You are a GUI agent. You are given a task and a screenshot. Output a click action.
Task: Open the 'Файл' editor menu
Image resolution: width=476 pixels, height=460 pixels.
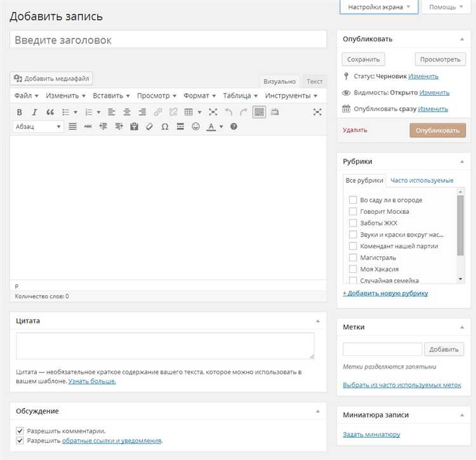point(26,96)
